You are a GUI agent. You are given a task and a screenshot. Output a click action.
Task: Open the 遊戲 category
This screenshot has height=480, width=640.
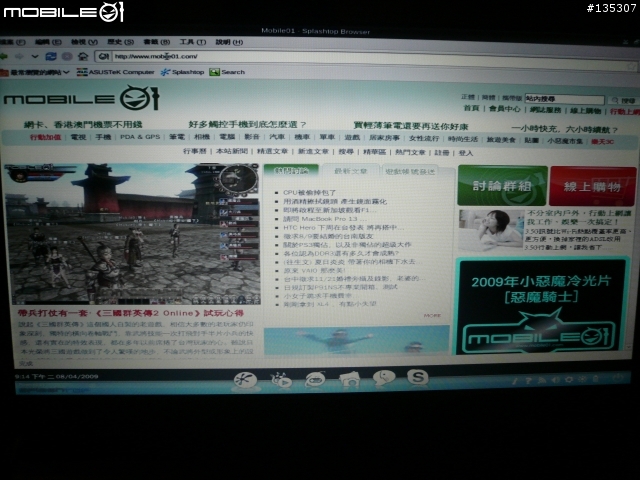[351, 138]
